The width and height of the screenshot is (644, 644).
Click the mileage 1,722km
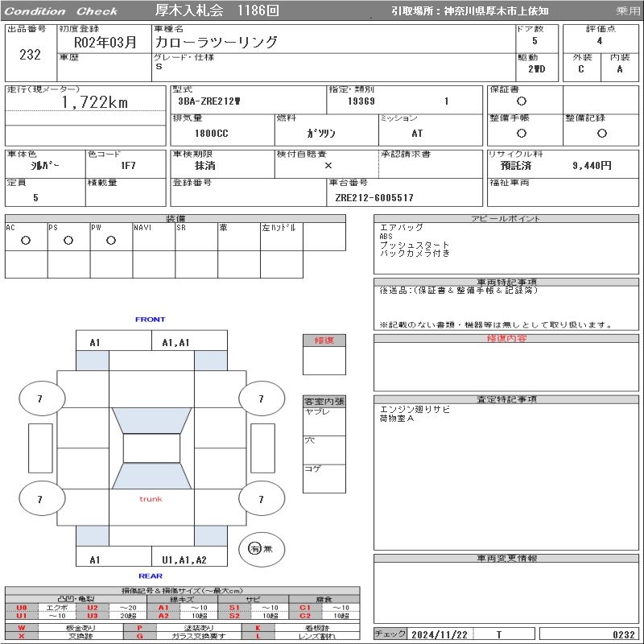(94, 102)
